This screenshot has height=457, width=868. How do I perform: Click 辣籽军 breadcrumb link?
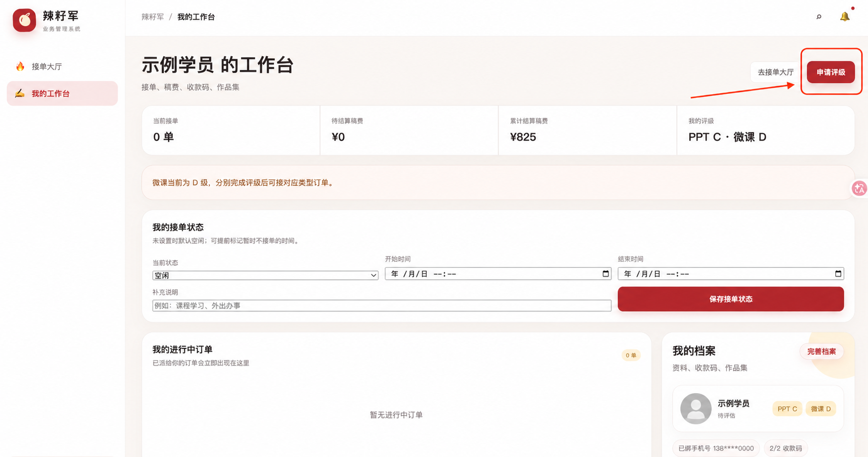point(153,17)
